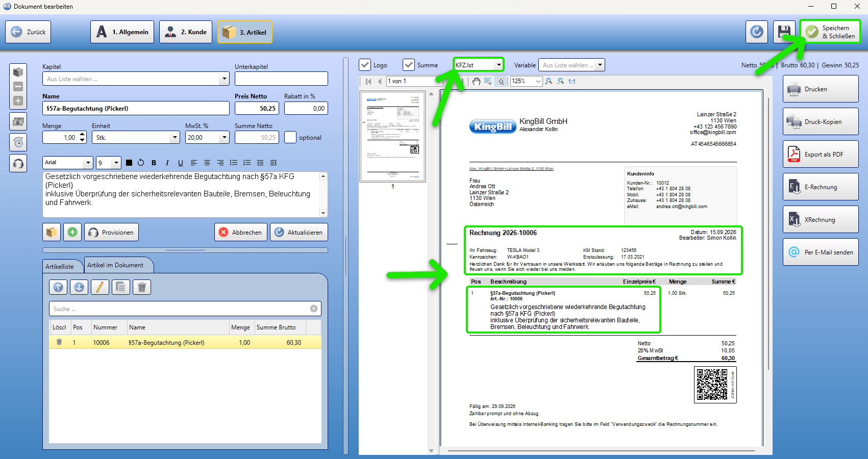Select the hand pan tool in preview
The image size is (868, 459).
[x=476, y=81]
